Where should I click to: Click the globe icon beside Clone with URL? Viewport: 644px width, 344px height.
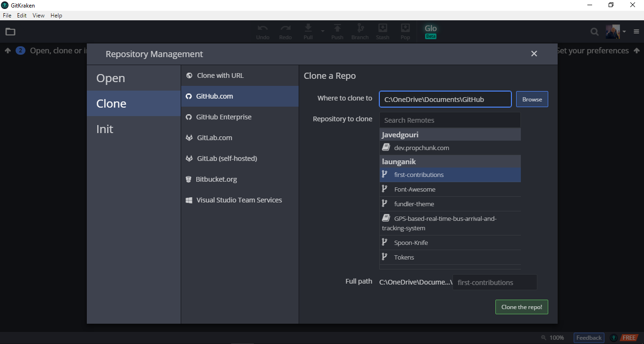tap(189, 76)
